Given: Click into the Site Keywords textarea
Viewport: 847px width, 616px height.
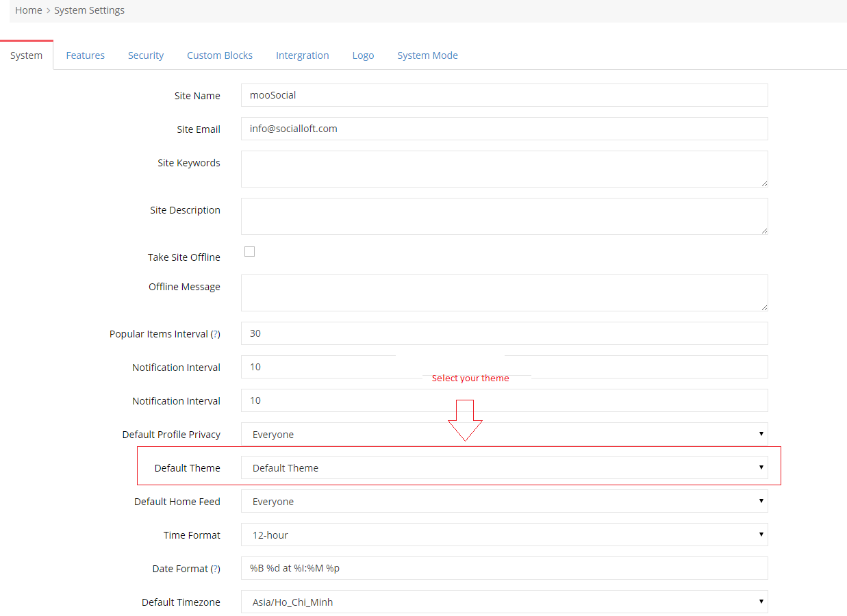Looking at the screenshot, I should [504, 169].
